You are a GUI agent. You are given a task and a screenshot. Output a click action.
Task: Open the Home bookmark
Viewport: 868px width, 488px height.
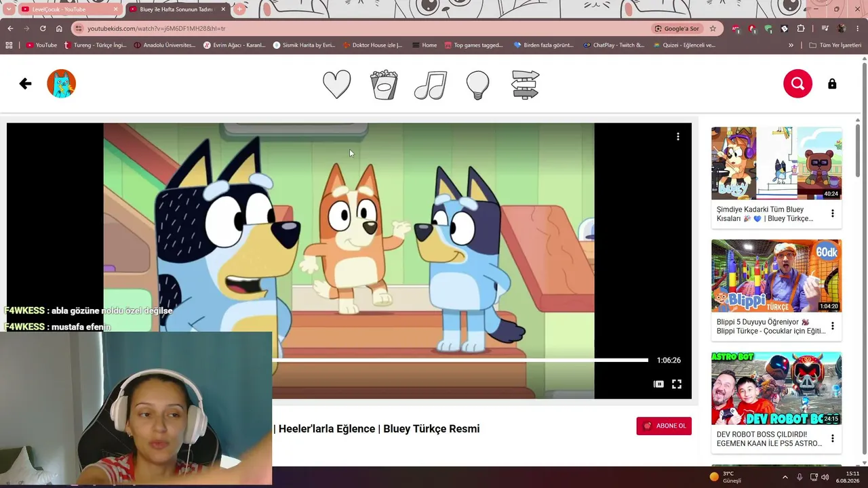(424, 45)
